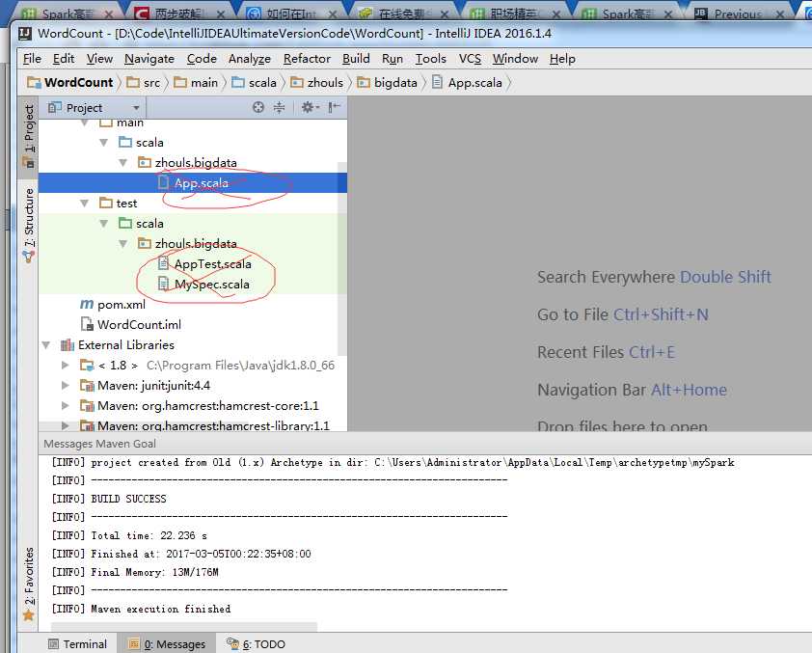Open project panel settings gear
This screenshot has width=812, height=653.
point(310,107)
